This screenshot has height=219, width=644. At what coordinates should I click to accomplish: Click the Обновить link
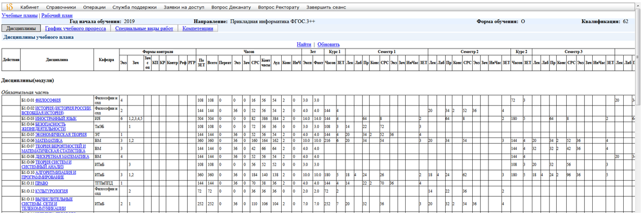click(328, 44)
